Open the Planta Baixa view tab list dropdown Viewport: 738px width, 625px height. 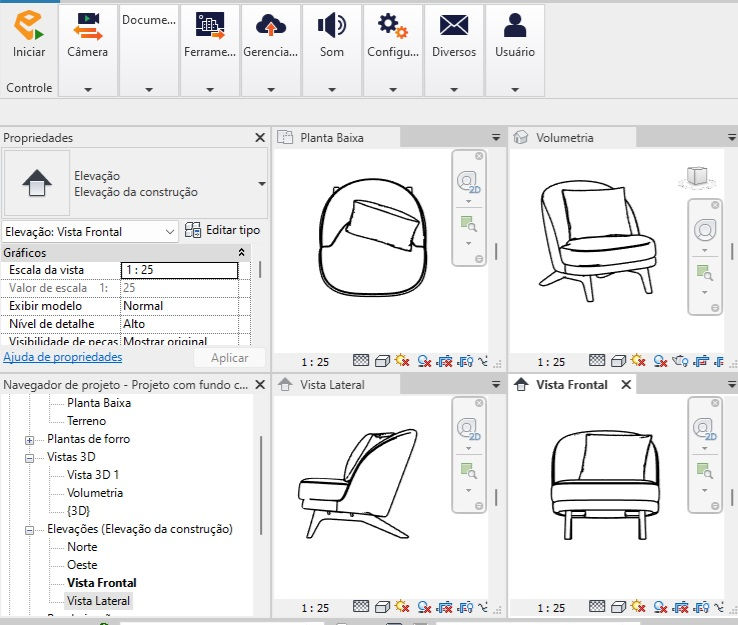pyautogui.click(x=496, y=137)
